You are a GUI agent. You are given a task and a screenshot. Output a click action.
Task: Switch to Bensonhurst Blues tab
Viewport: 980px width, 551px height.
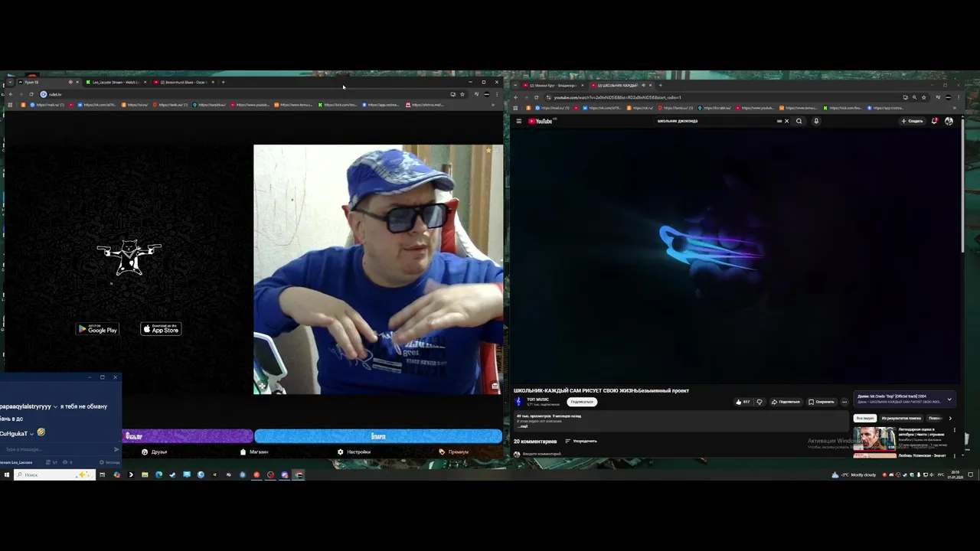[x=184, y=82]
